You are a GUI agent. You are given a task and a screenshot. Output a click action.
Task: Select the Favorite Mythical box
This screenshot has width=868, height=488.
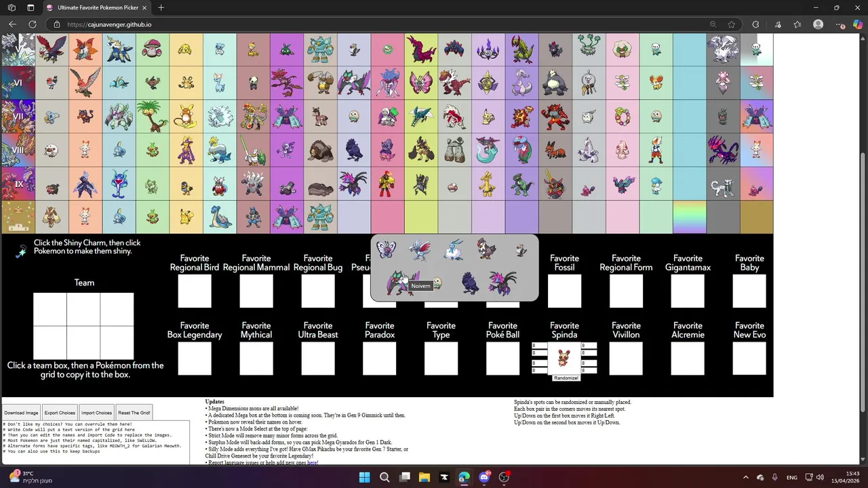coord(256,359)
